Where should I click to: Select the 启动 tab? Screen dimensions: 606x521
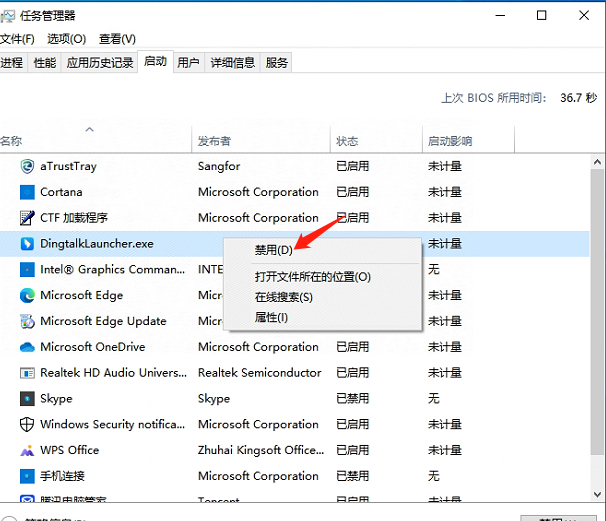(155, 61)
